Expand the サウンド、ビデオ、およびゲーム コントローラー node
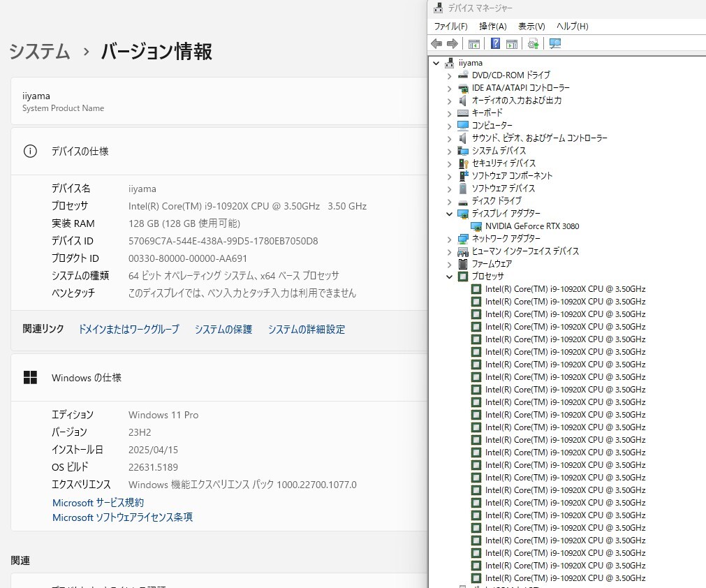 (x=449, y=139)
